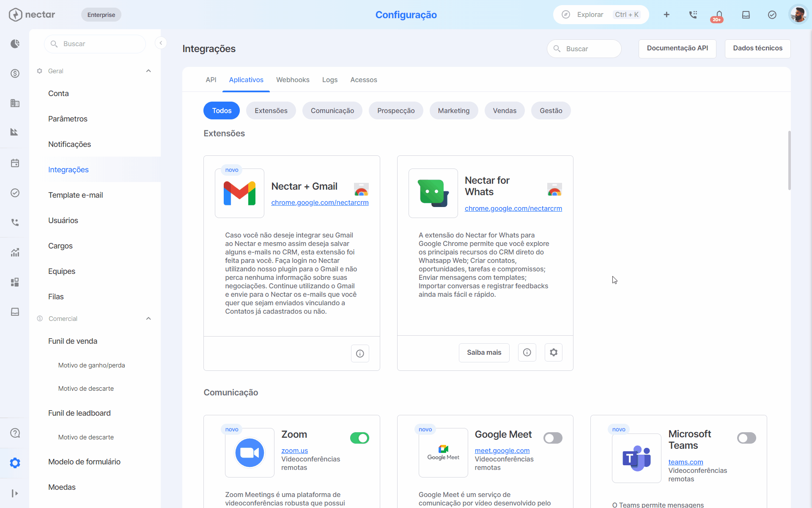Open the settings gear icon in the left rail
812x508 pixels.
pos(15,463)
